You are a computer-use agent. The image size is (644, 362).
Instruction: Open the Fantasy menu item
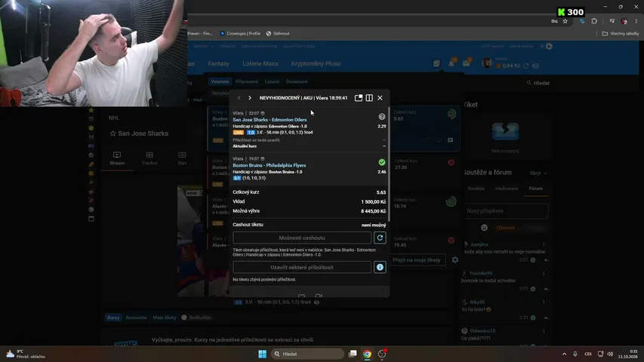(x=218, y=63)
